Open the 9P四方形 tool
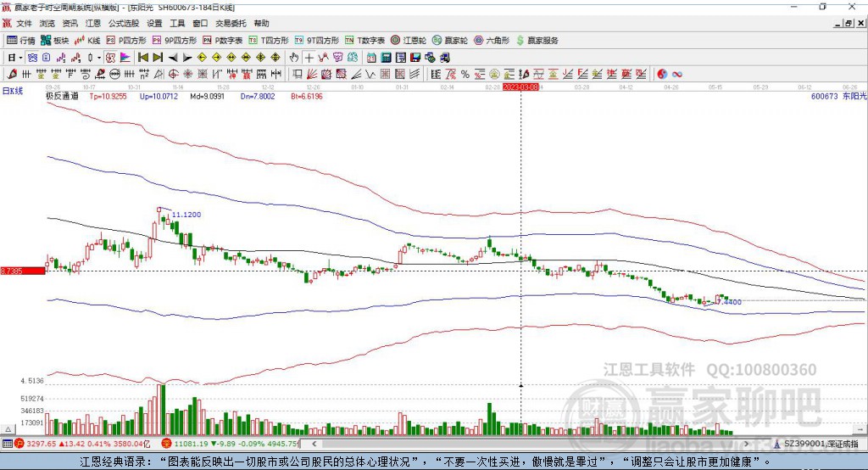The image size is (868, 470). coord(175,41)
